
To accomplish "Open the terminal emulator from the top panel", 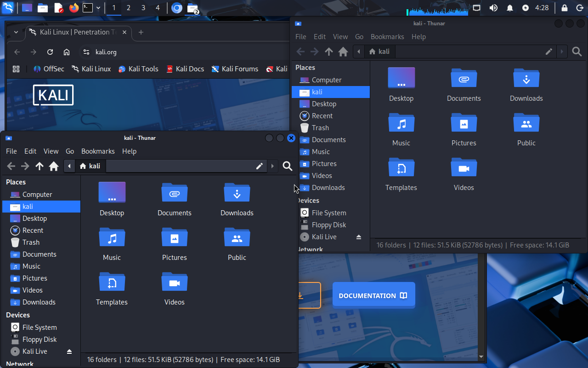I will [x=88, y=8].
